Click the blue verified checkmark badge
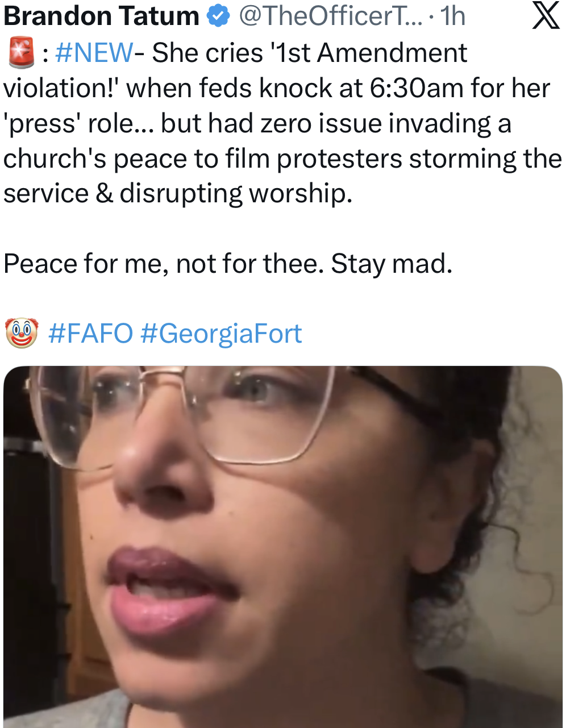 217,16
